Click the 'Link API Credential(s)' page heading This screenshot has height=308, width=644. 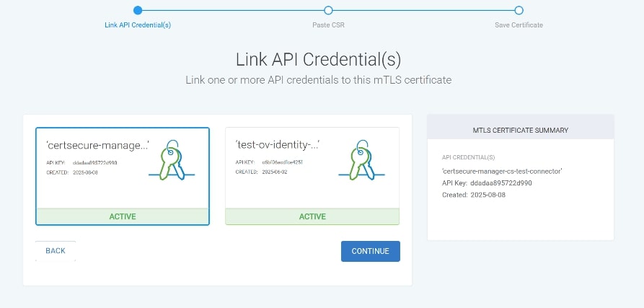pos(318,60)
